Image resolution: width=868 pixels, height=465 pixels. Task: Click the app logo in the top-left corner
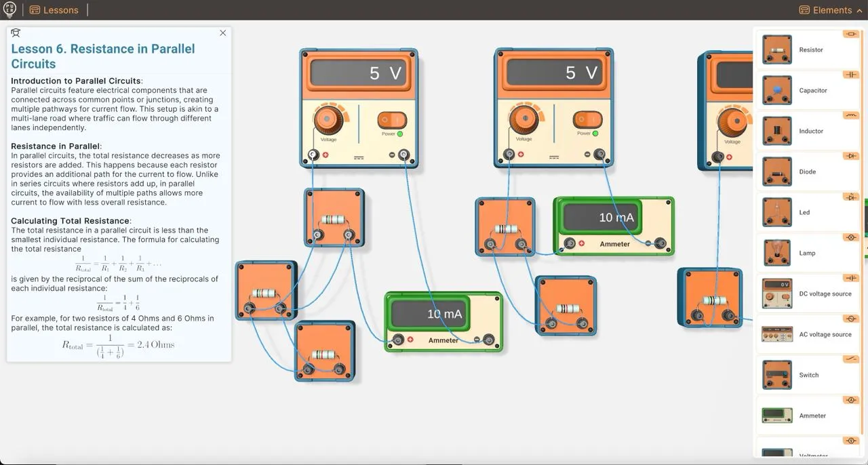coord(9,9)
